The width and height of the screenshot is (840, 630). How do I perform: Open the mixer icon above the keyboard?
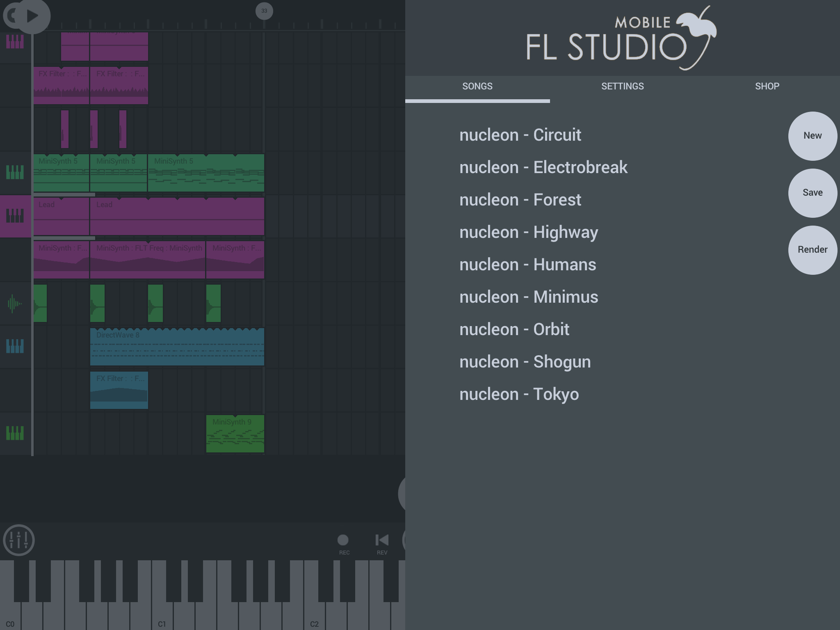pyautogui.click(x=18, y=540)
